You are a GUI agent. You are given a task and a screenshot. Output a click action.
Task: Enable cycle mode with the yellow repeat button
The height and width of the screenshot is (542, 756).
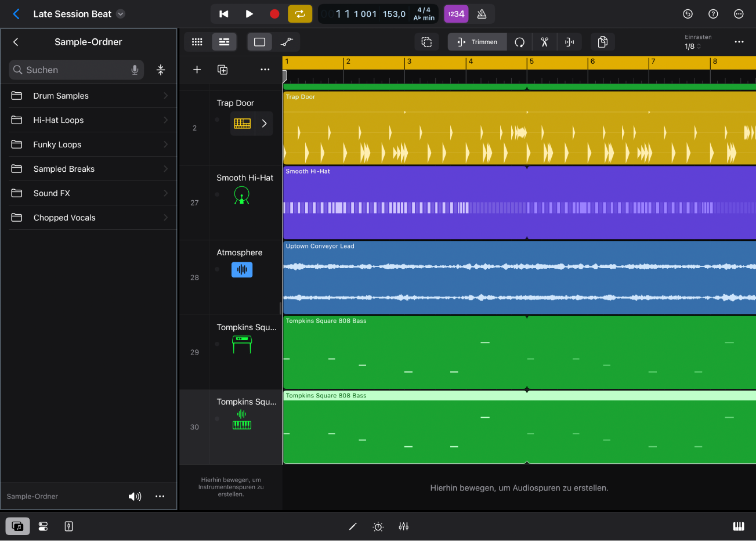click(x=300, y=13)
